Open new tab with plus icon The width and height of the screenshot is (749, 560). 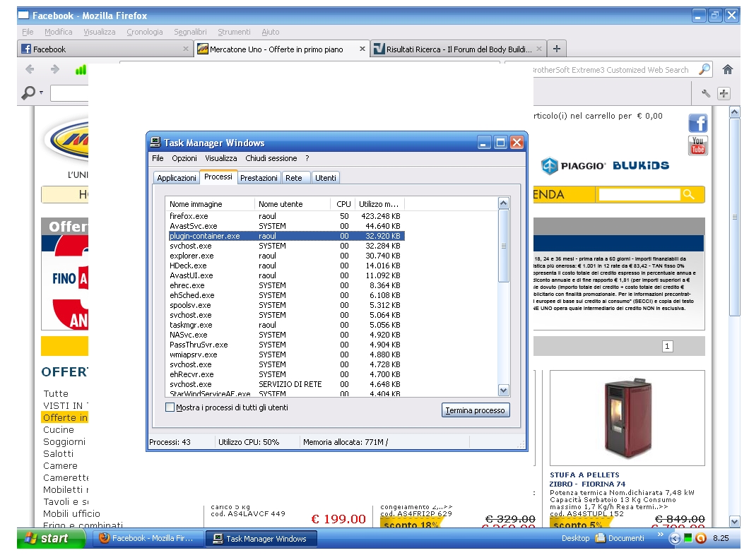click(557, 49)
